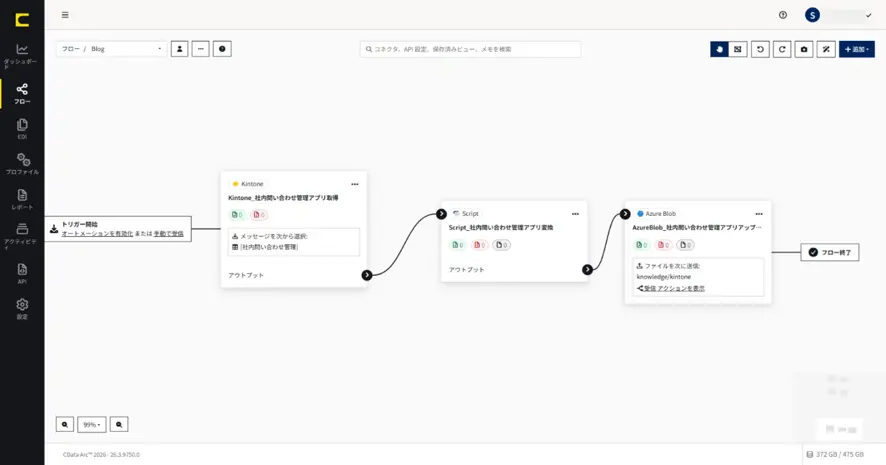This screenshot has height=465, width=886.
Task: Open Profile (プロファイル) settings
Action: [22, 164]
